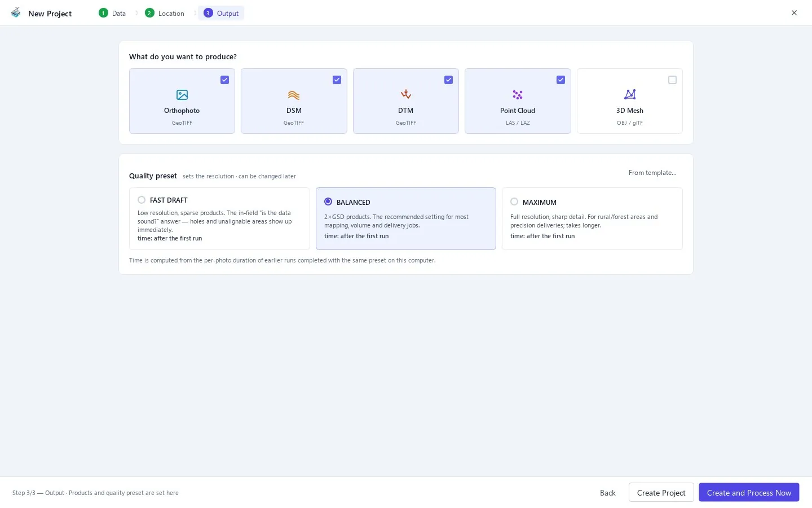812x508 pixels.
Task: Click the Create Project button
Action: click(x=661, y=493)
